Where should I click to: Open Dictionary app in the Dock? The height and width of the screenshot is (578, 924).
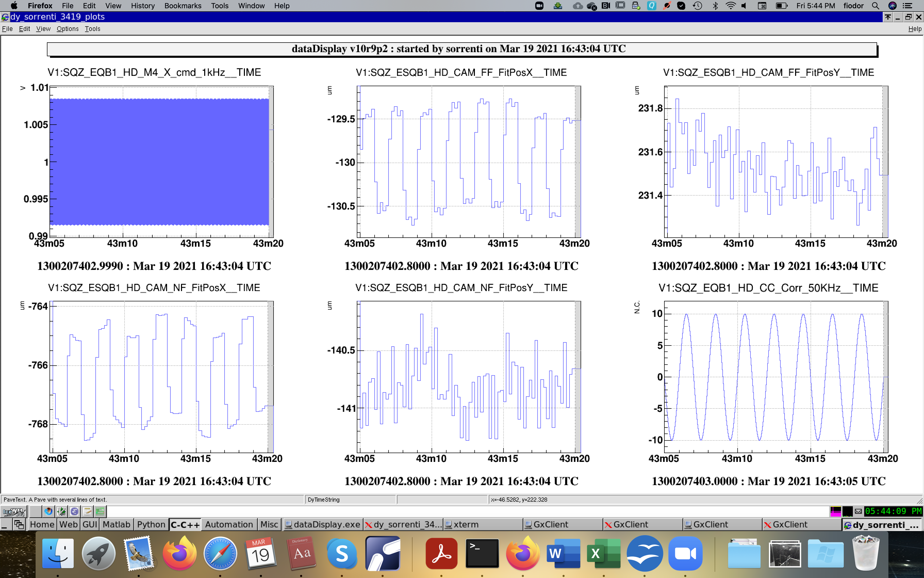coord(302,553)
